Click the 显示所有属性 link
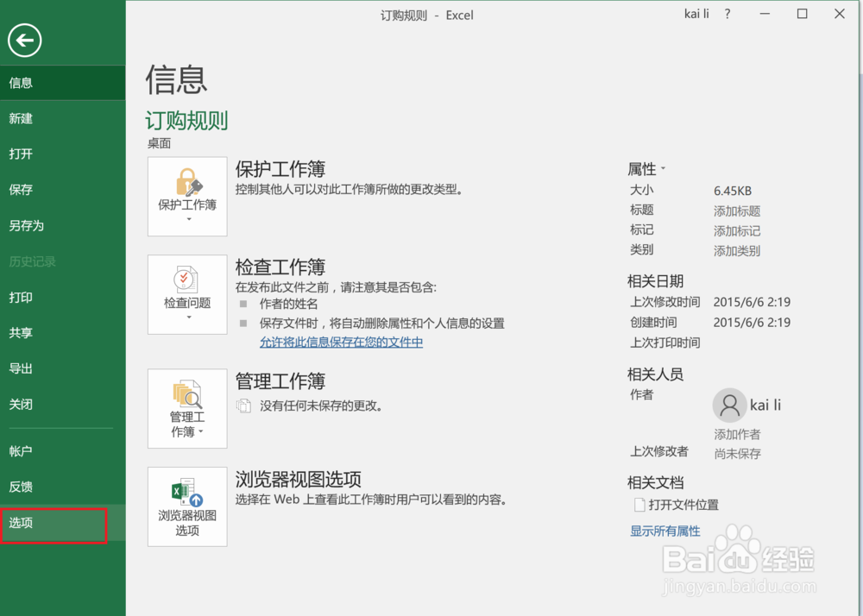This screenshot has width=863, height=616. (x=665, y=531)
